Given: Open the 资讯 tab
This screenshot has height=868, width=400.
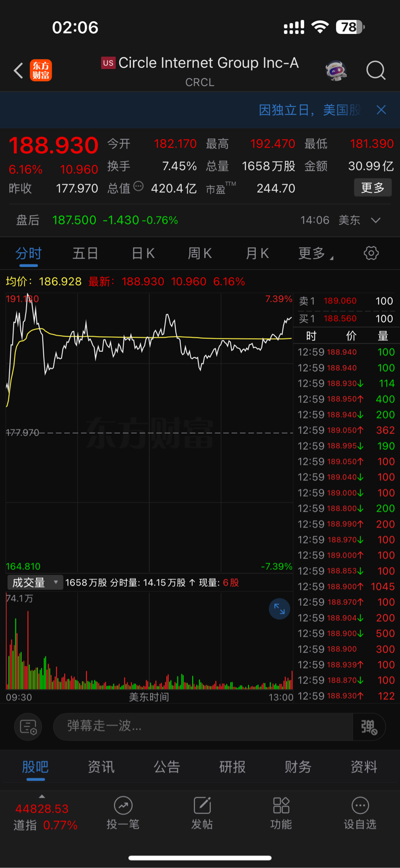Looking at the screenshot, I should coord(101,767).
